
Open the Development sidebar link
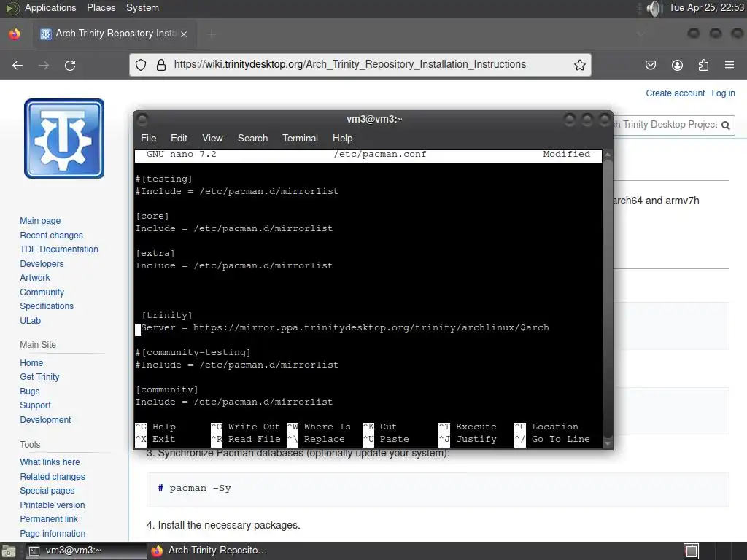click(x=45, y=419)
